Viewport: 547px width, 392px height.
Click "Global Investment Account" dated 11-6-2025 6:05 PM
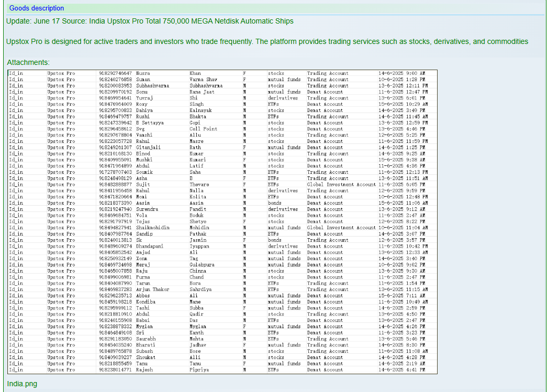[341, 185]
